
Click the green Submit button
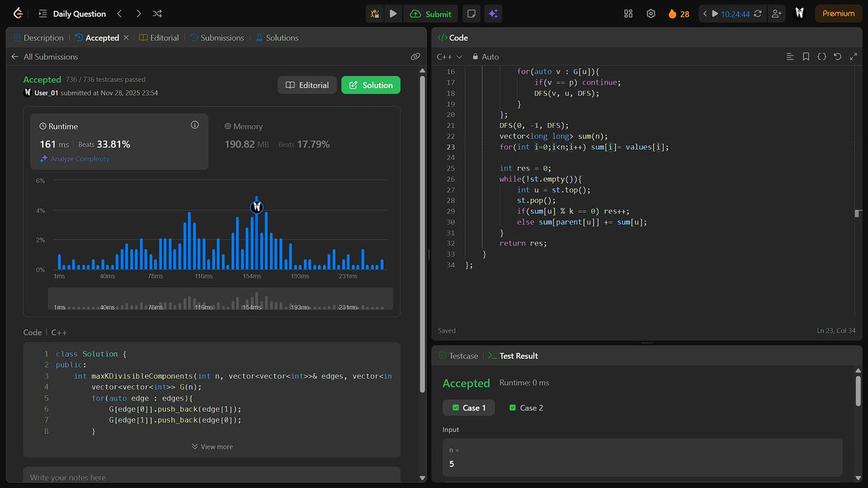(x=431, y=13)
